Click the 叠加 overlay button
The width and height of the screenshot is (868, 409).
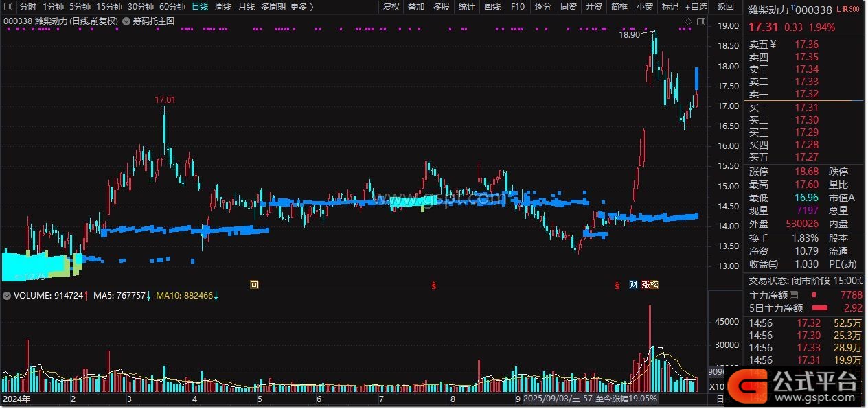(x=416, y=7)
